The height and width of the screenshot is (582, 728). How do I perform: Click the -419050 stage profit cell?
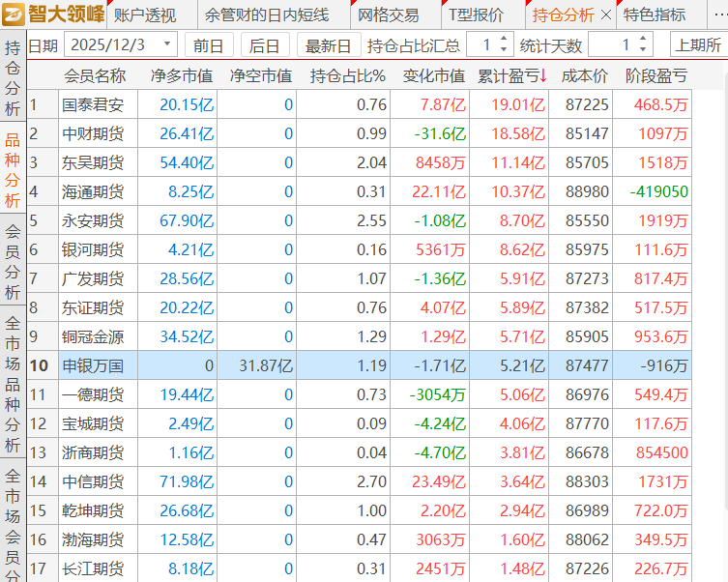tap(653, 191)
